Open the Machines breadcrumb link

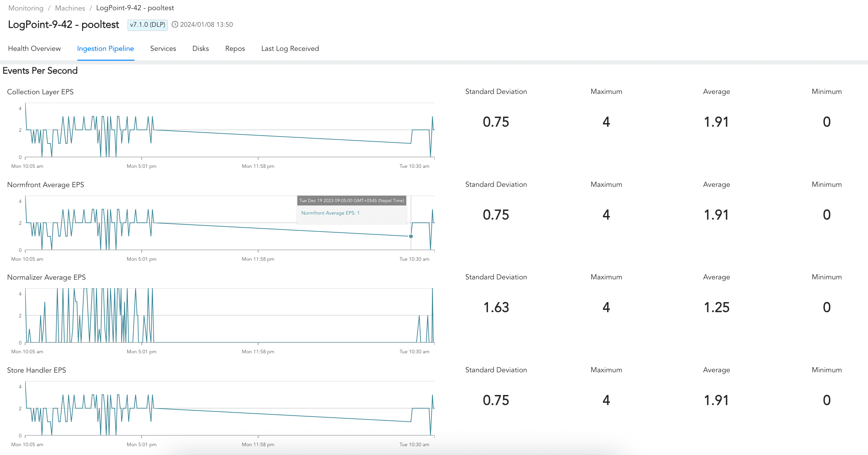70,8
